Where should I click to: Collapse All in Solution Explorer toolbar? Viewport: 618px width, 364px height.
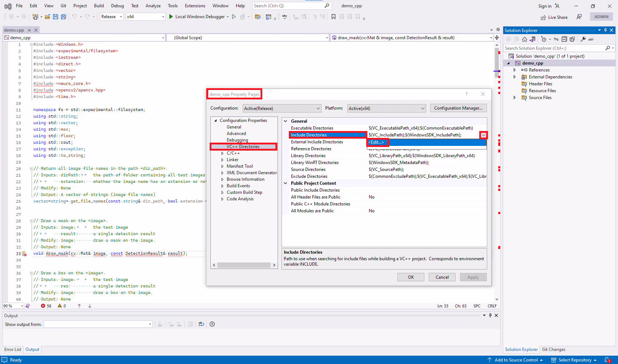click(564, 39)
